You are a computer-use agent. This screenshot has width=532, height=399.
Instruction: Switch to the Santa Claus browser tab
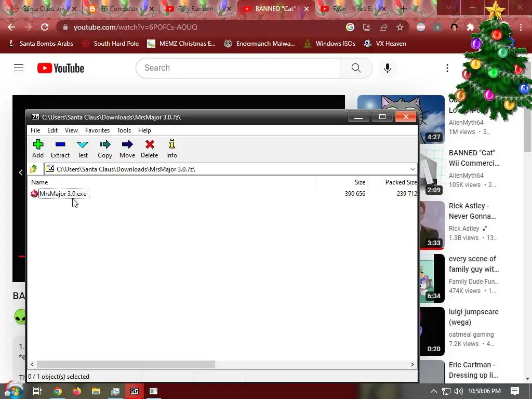point(44,9)
